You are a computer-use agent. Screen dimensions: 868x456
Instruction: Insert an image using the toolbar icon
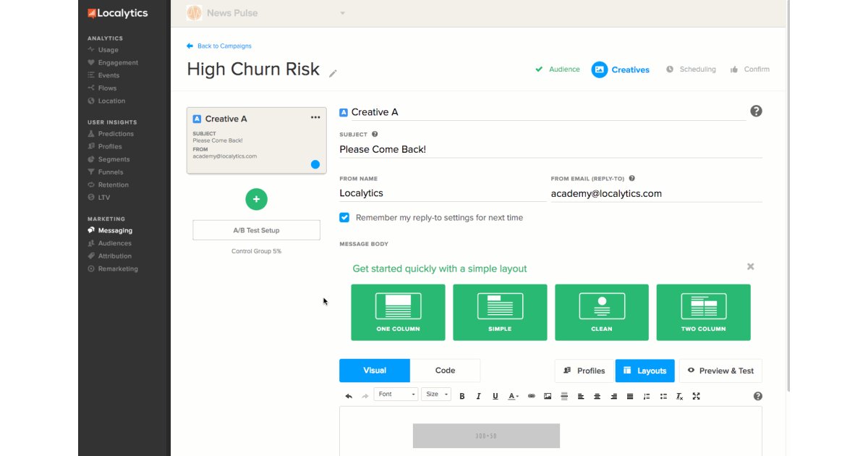(x=548, y=396)
